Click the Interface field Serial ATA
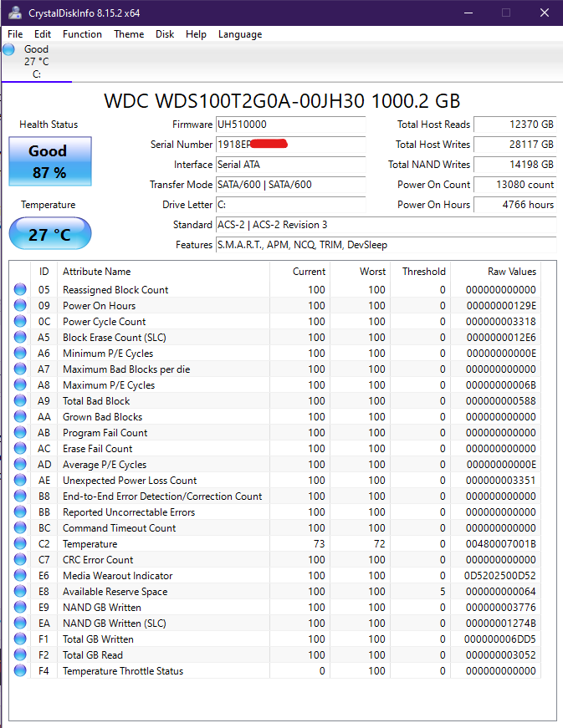The width and height of the screenshot is (563, 728). tap(291, 165)
